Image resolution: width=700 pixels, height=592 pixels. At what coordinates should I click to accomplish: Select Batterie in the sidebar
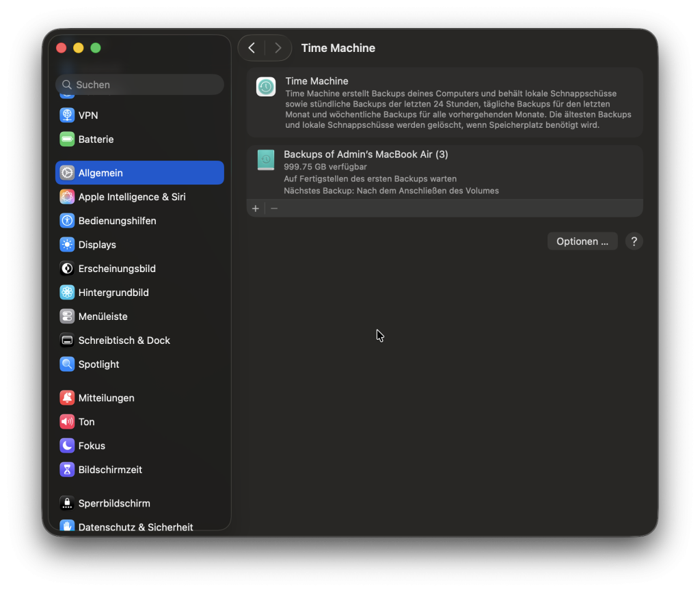click(96, 139)
